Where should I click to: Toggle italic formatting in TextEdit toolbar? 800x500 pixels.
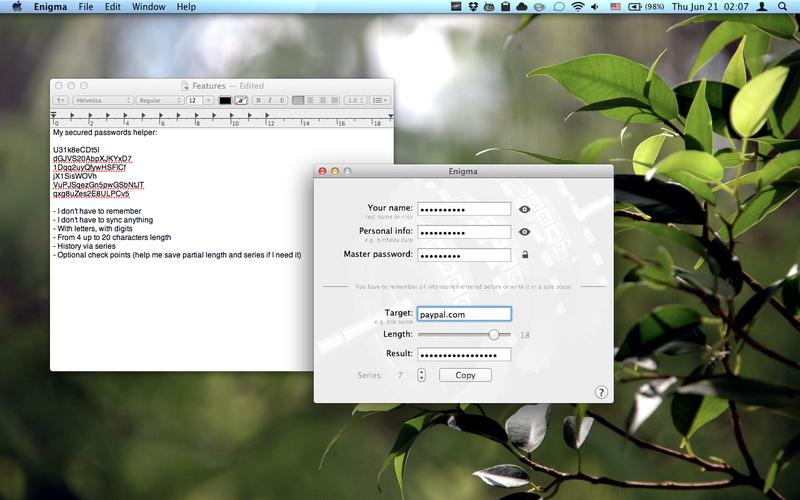270,100
